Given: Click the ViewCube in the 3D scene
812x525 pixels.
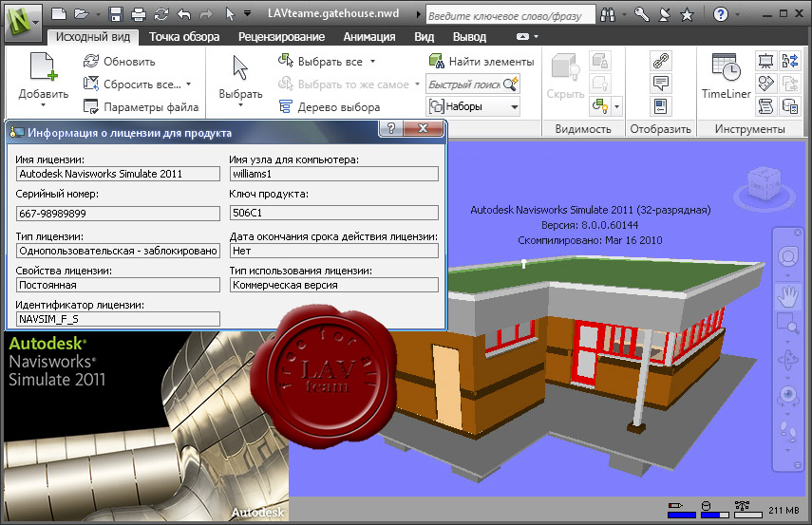Looking at the screenshot, I should (764, 185).
